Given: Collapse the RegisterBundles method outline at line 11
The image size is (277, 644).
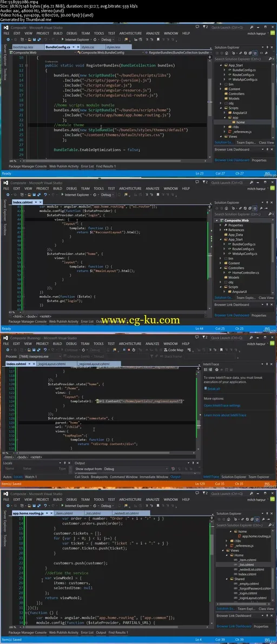Looking at the screenshot, I should (27, 65).
